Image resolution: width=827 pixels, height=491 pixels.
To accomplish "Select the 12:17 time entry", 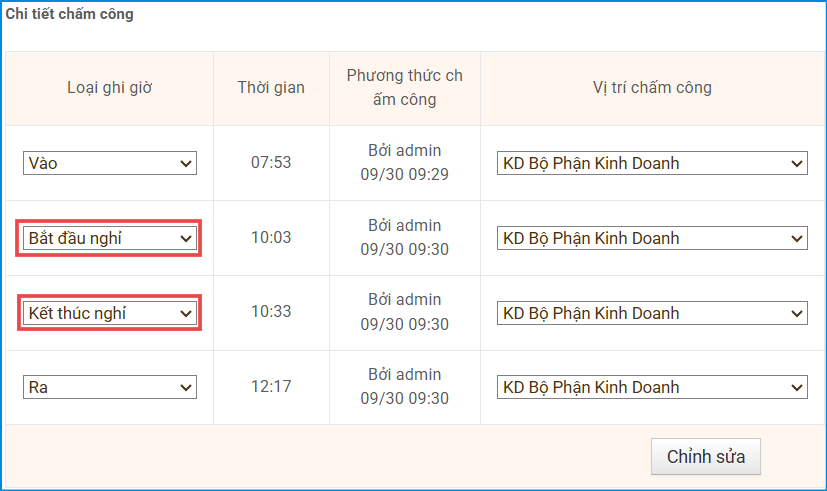I will [x=271, y=386].
